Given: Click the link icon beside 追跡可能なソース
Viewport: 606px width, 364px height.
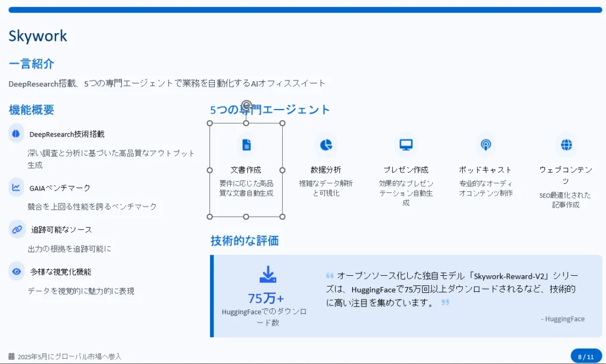Looking at the screenshot, I should [x=17, y=230].
